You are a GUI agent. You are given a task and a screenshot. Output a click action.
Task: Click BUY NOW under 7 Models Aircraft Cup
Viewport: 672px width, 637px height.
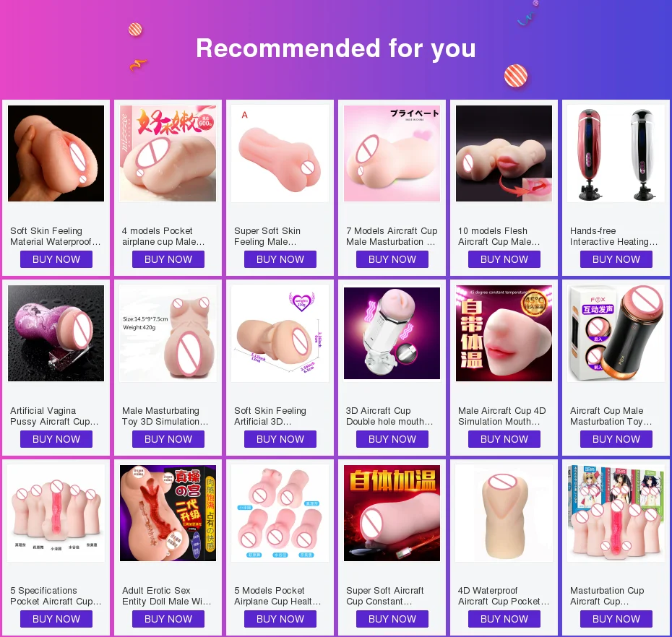(x=392, y=259)
